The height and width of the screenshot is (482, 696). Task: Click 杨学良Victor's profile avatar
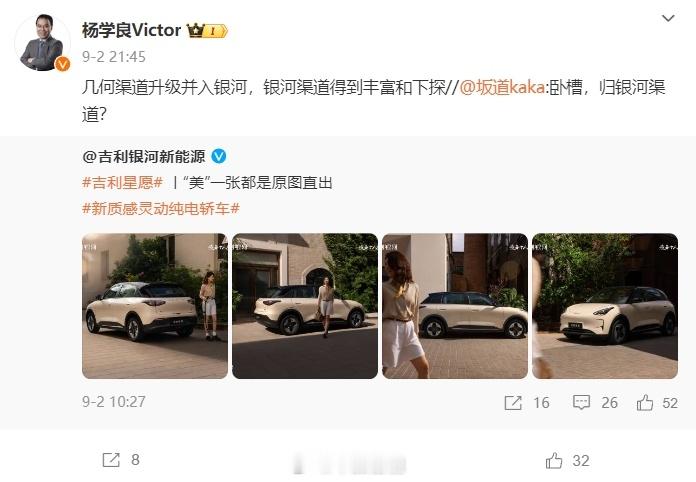43,43
